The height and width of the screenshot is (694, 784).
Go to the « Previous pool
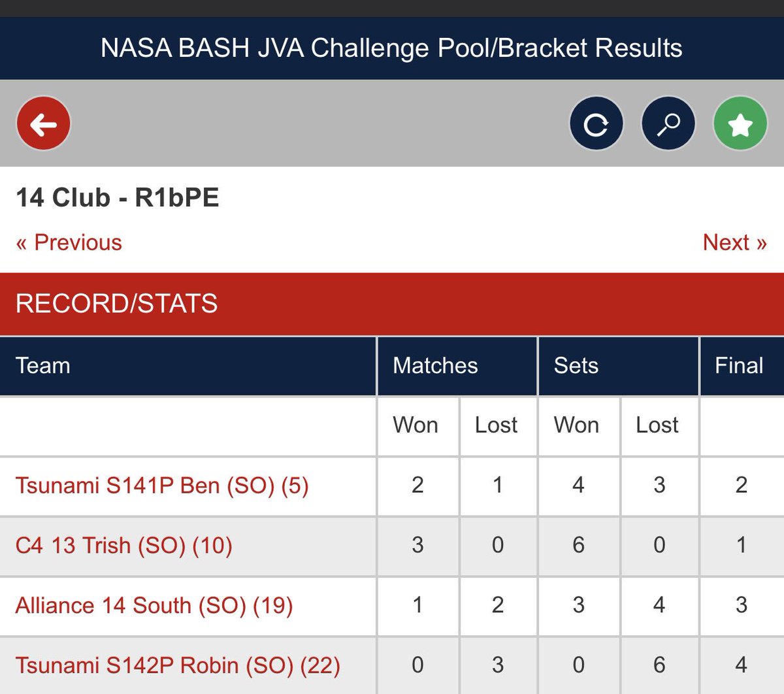pos(69,242)
